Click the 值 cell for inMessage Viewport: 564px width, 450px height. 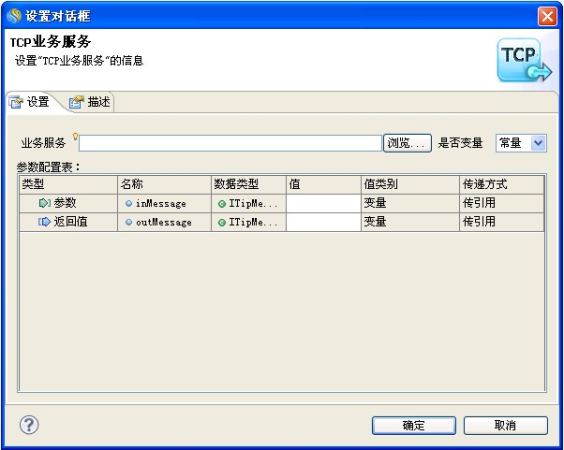323,203
